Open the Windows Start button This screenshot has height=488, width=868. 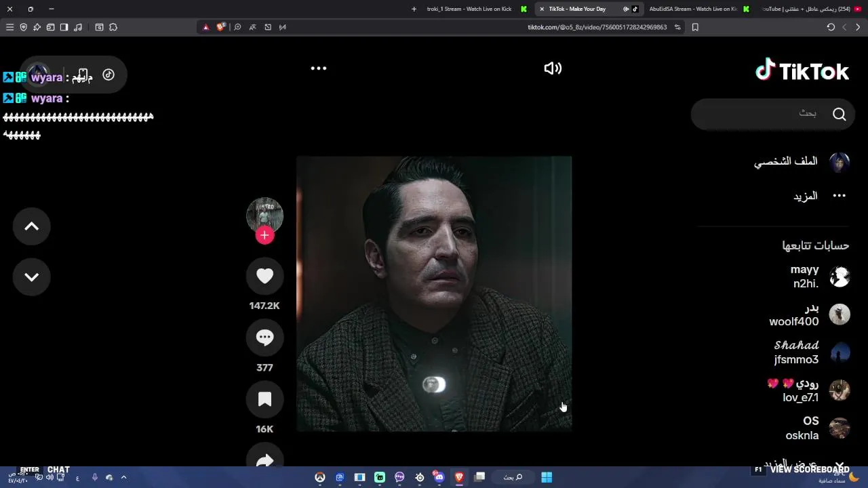(x=547, y=477)
